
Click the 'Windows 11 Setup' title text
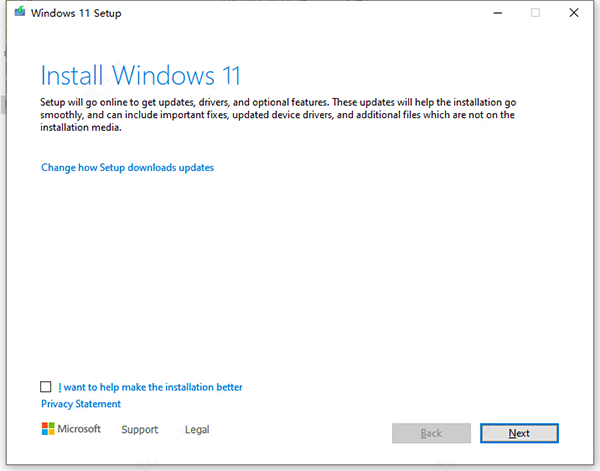click(x=72, y=13)
